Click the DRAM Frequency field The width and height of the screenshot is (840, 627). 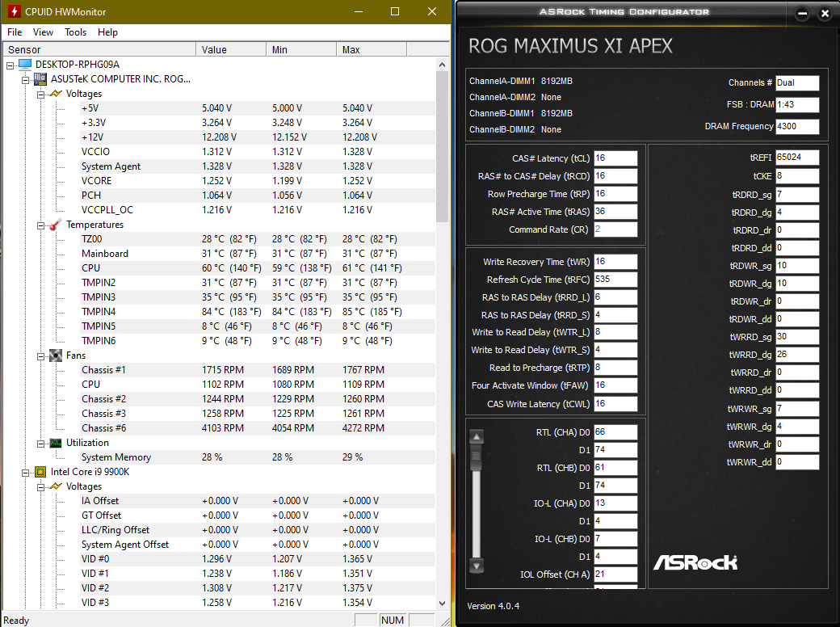coord(797,127)
